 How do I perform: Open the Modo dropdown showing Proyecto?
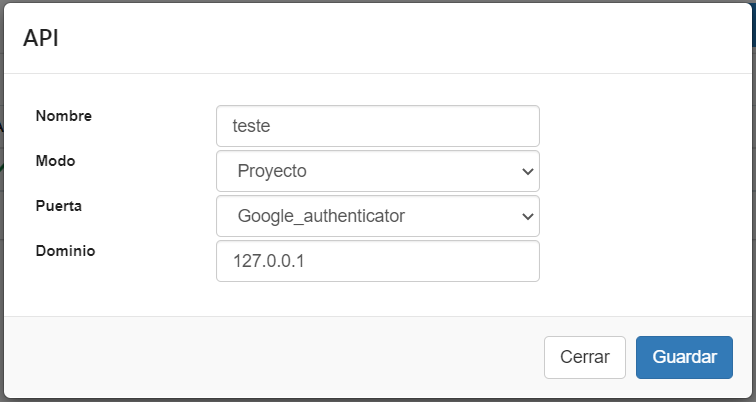tap(377, 171)
